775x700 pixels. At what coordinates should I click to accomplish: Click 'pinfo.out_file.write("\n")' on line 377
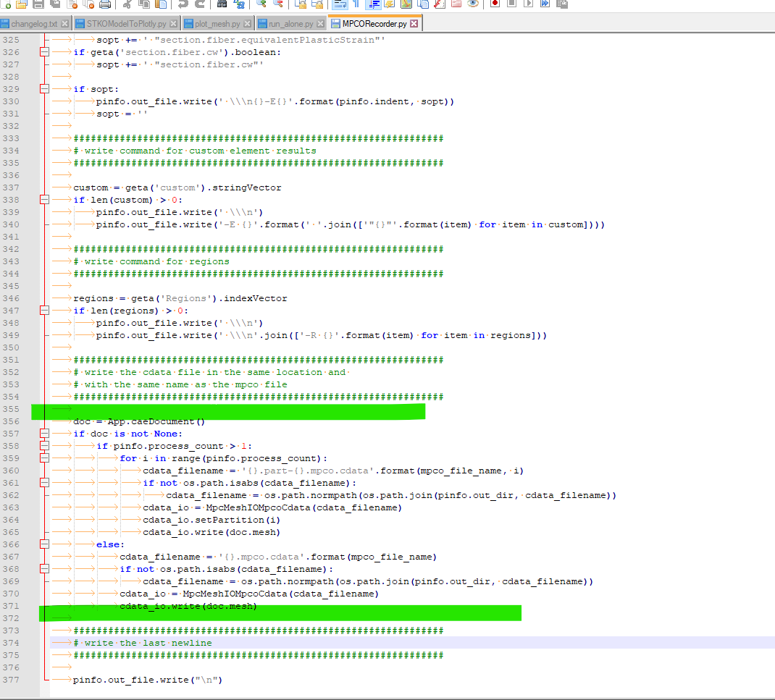click(148, 680)
